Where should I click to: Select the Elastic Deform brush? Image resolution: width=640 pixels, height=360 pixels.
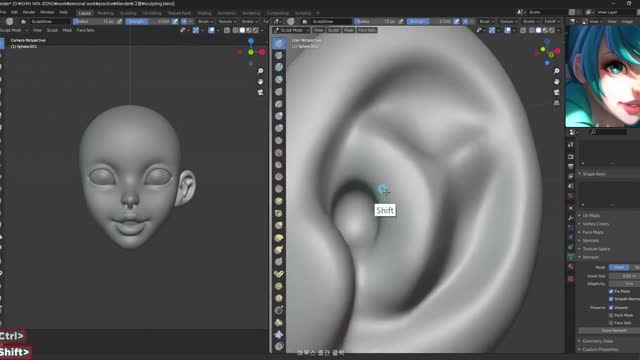tap(279, 238)
